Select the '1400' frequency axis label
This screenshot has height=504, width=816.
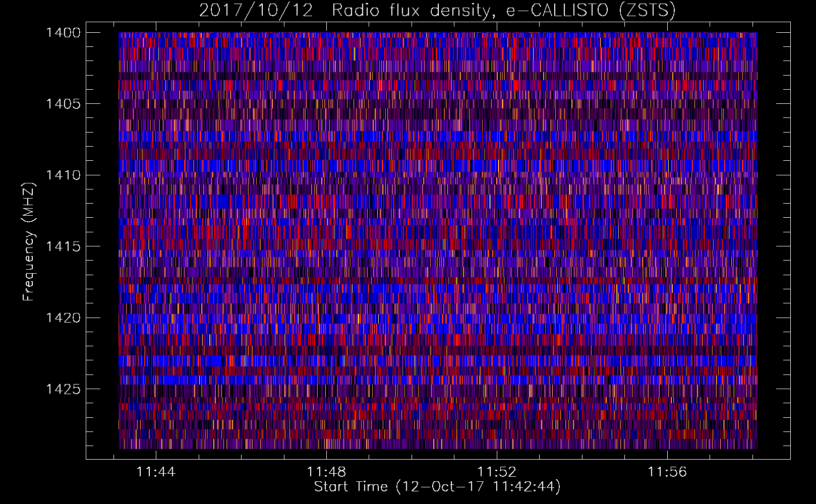(x=64, y=33)
